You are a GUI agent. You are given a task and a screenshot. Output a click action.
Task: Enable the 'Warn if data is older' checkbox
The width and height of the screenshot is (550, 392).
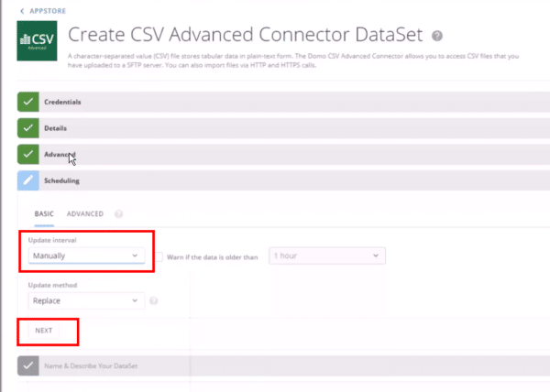(x=159, y=256)
